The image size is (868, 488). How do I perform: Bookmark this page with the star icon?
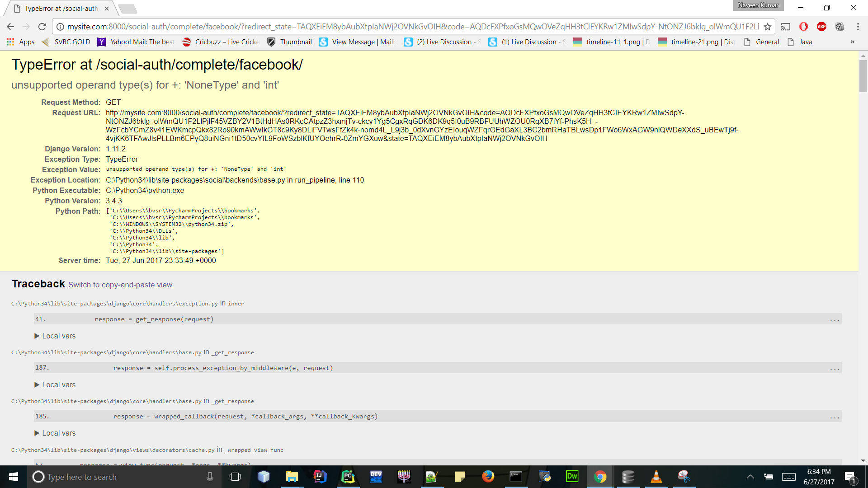pos(768,27)
